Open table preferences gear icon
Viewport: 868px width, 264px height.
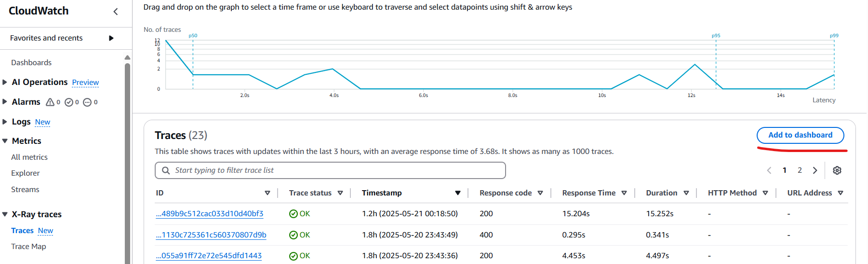(x=837, y=170)
